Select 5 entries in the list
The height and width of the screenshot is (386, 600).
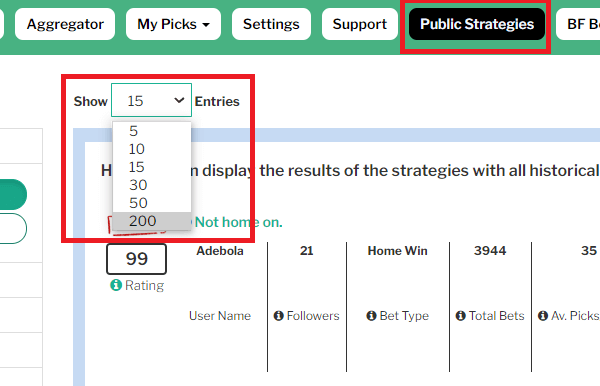(x=152, y=131)
